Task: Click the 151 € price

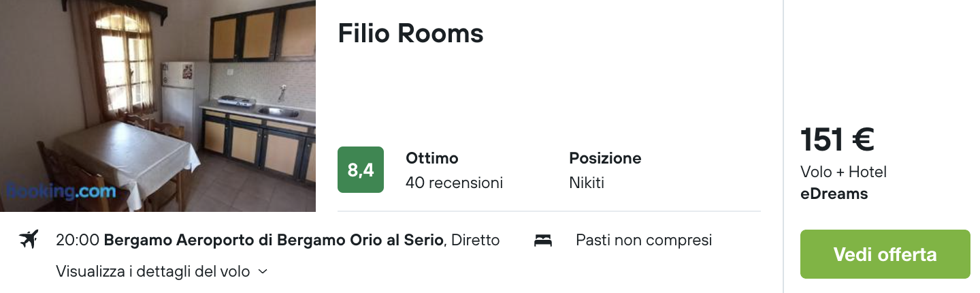Action: point(837,140)
